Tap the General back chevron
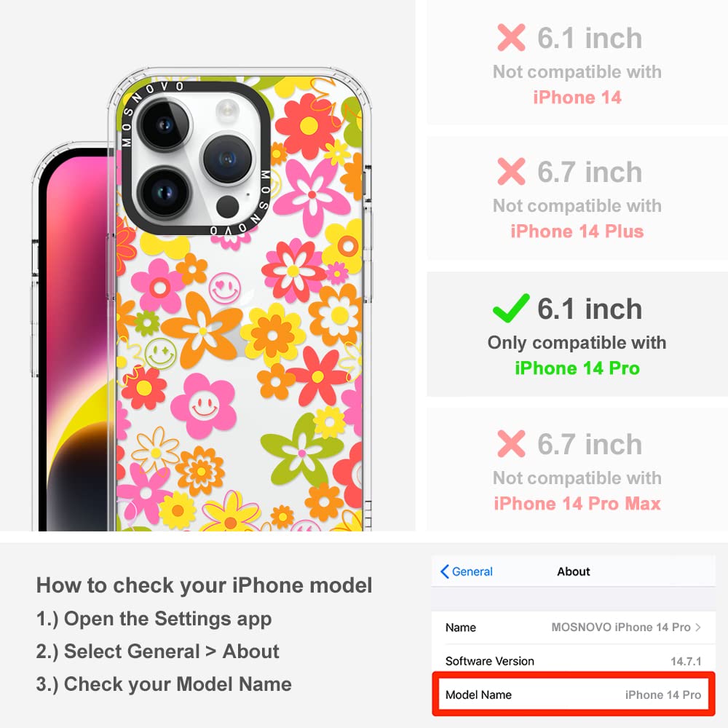This screenshot has width=728, height=728. coord(444,571)
